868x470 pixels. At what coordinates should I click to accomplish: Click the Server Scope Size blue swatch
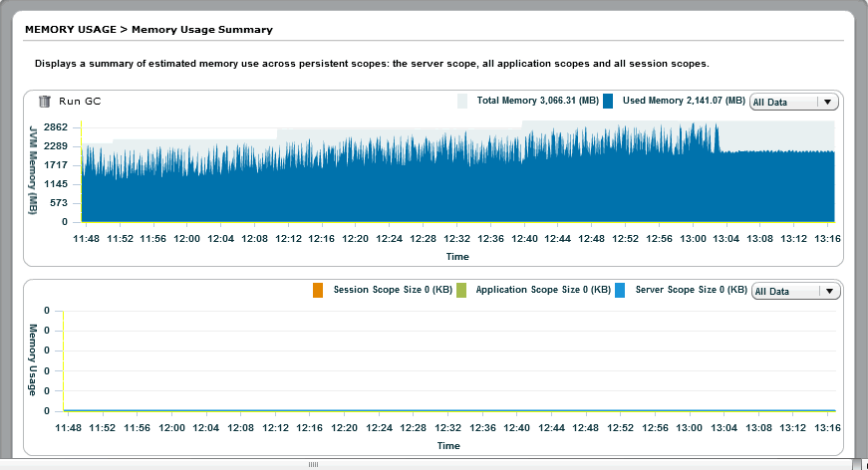[x=620, y=290]
